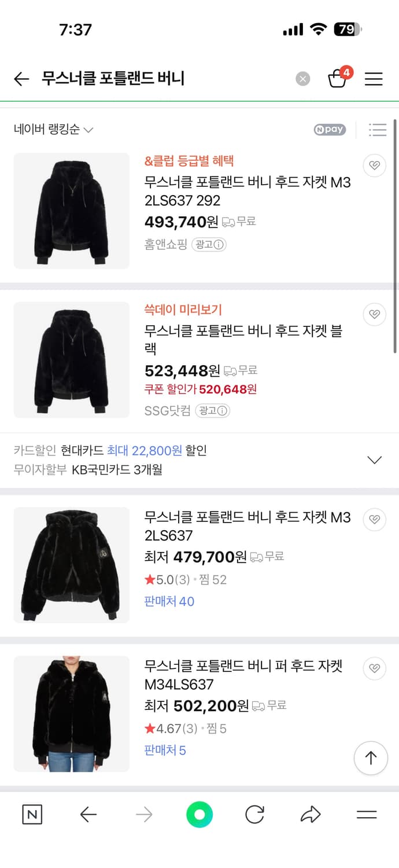Refresh the page using the reload icon

click(254, 814)
